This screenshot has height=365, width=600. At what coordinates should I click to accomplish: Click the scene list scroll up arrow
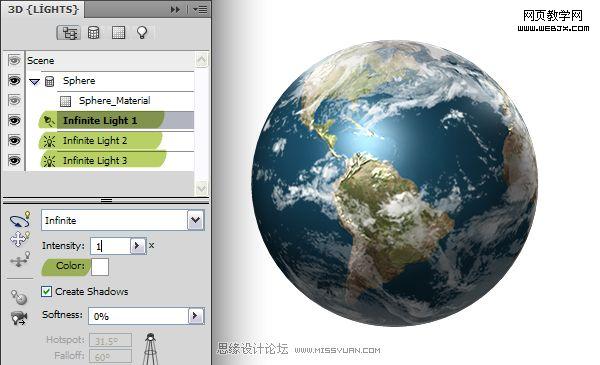tap(201, 60)
